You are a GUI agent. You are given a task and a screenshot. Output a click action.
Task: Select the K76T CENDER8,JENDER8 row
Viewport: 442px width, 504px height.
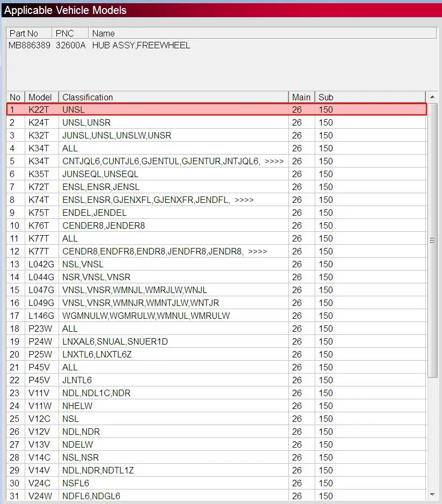[216, 225]
